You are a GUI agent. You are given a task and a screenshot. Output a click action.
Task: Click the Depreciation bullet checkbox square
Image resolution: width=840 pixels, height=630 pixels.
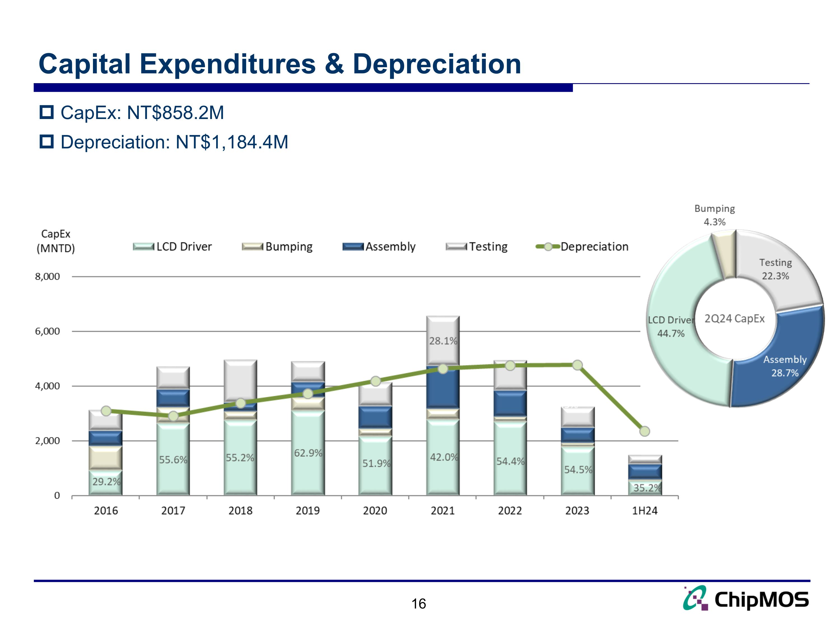[x=47, y=142]
